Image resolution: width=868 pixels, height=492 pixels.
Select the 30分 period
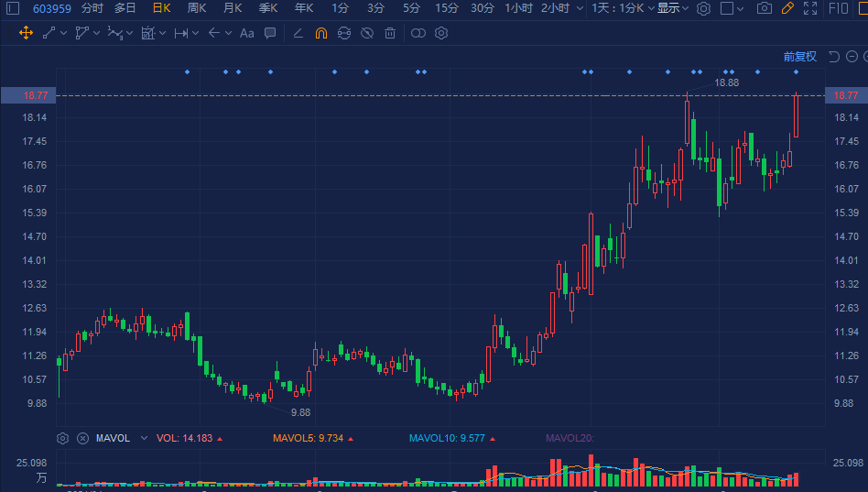coord(483,8)
